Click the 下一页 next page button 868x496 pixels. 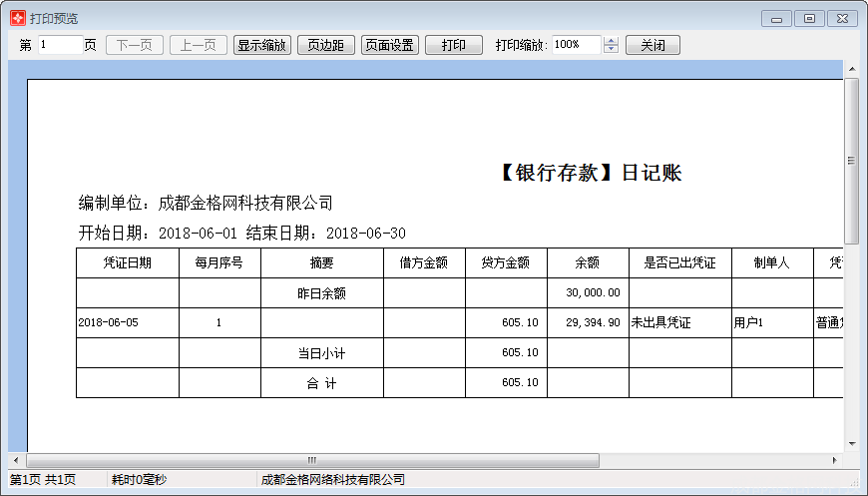coord(135,45)
